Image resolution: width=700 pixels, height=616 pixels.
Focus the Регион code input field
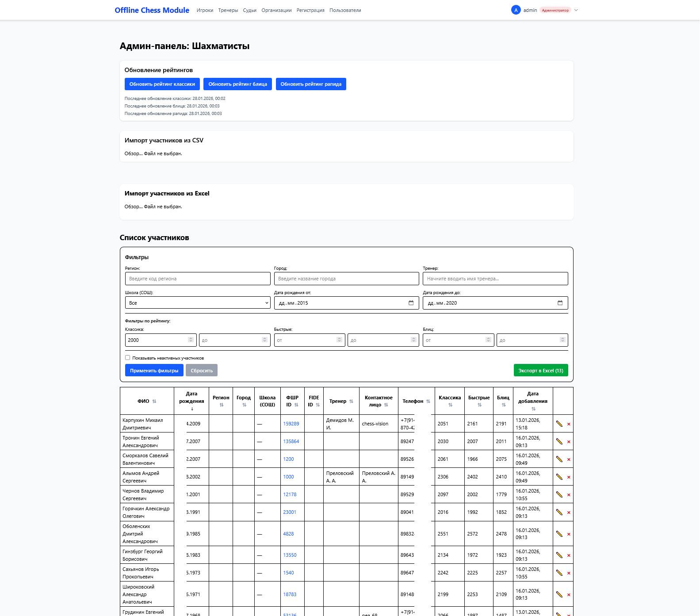(198, 279)
